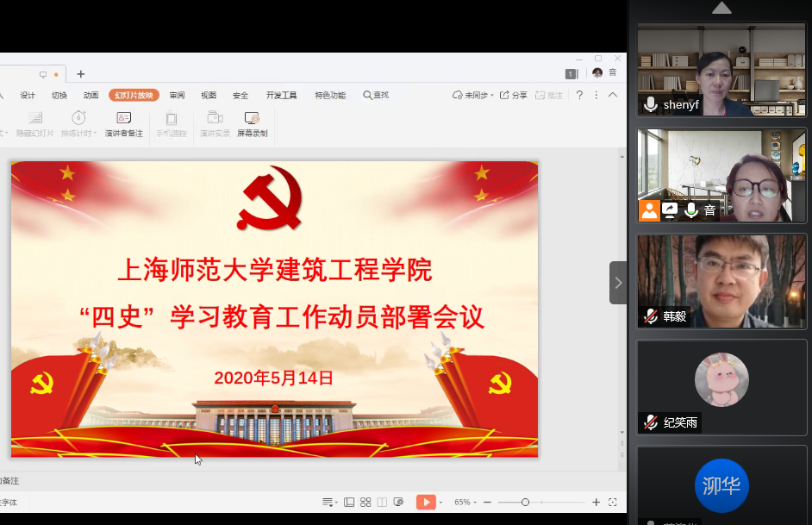Click the slide title 上海师范大学建筑工程学院
The height and width of the screenshot is (525, 812).
(x=274, y=270)
